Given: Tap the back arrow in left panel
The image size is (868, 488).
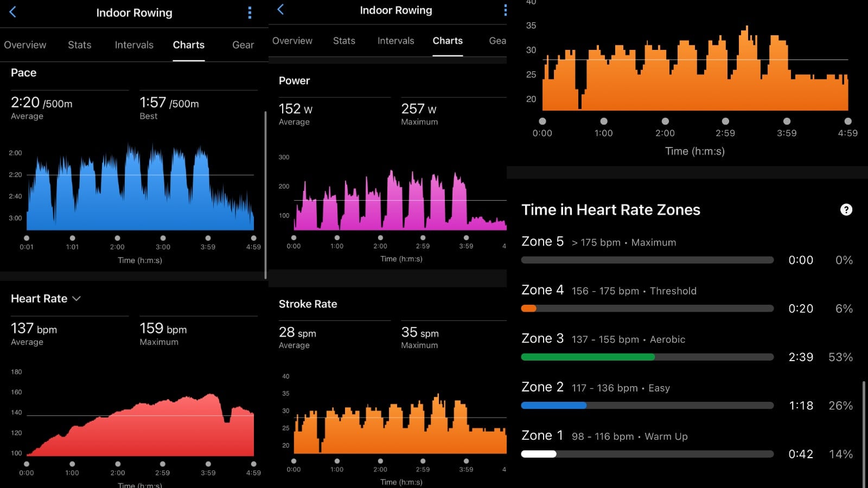Looking at the screenshot, I should pos(13,12).
